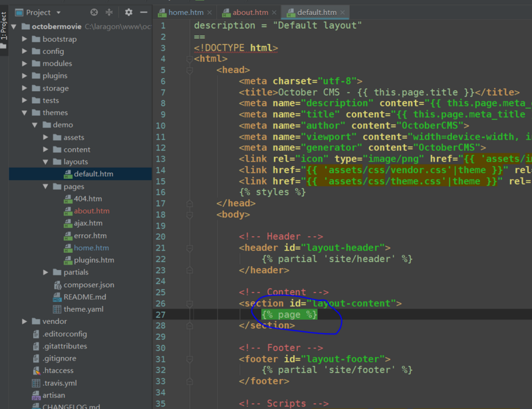Click line number 27 in the gutter
The image size is (532, 409).
tap(160, 315)
